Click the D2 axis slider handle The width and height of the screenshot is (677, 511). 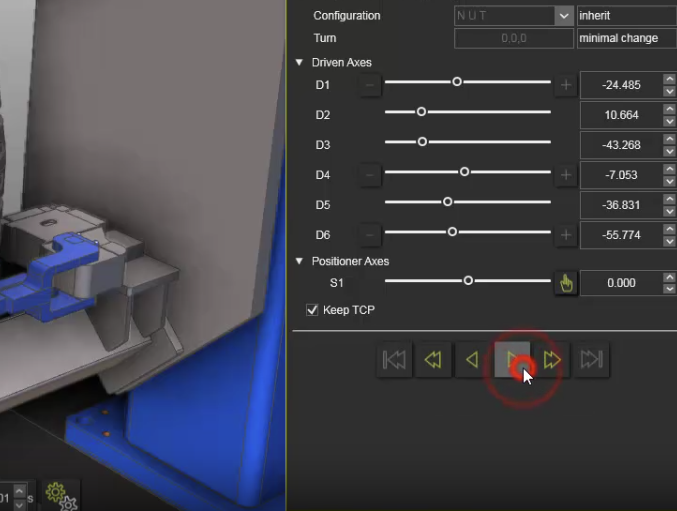tap(421, 112)
